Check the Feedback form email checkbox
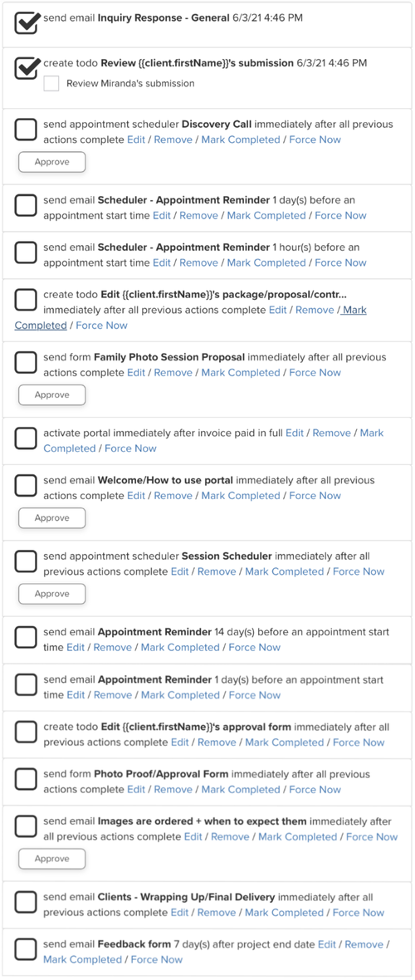Viewport: 415px width, 980px height. coord(26,949)
